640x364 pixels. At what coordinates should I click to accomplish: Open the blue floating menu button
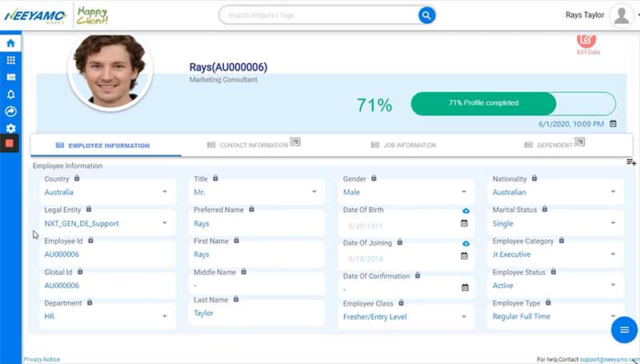click(623, 330)
